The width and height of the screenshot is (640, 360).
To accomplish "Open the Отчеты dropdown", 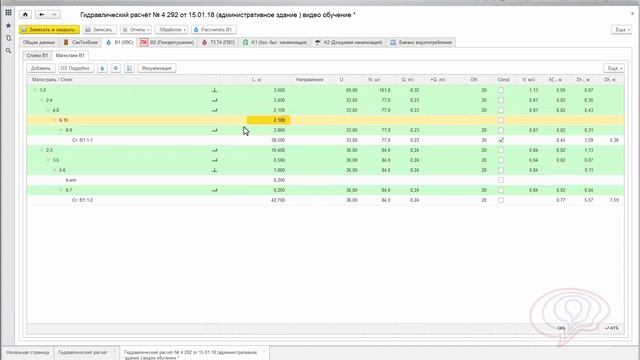I will pos(136,30).
